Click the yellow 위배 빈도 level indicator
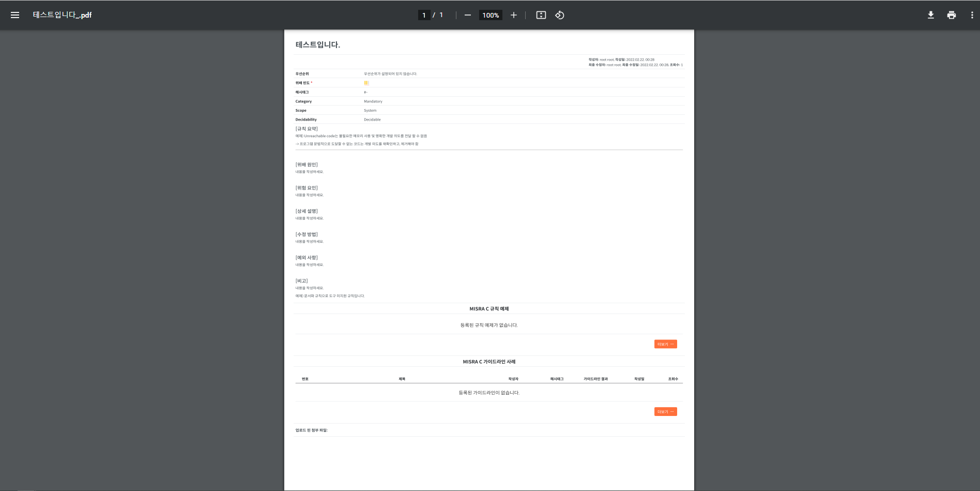980x491 pixels. click(x=366, y=83)
